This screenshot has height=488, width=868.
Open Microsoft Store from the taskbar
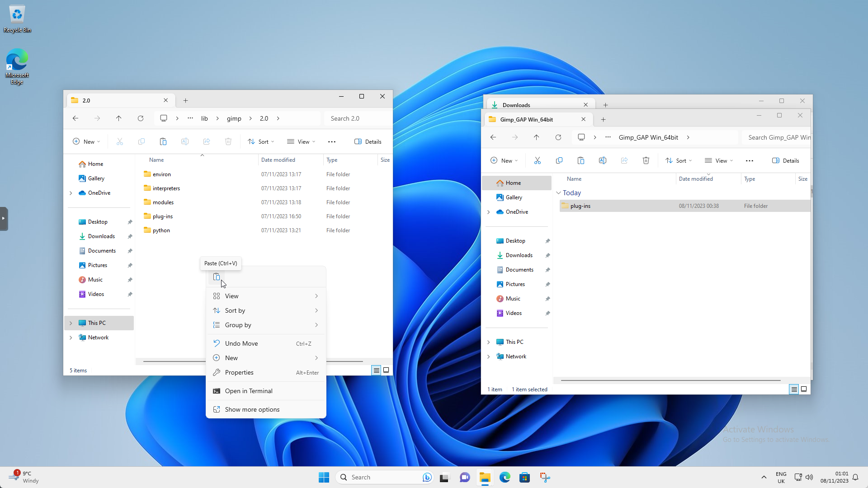point(524,477)
